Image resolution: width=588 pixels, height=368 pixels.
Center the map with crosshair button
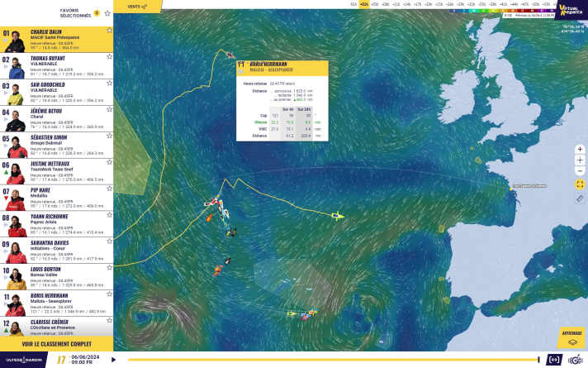[580, 160]
